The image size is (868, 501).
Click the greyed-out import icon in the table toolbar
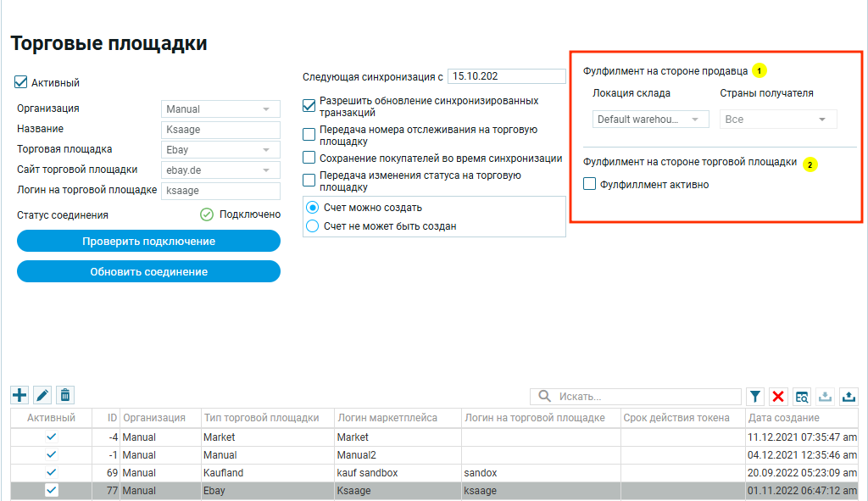(824, 397)
